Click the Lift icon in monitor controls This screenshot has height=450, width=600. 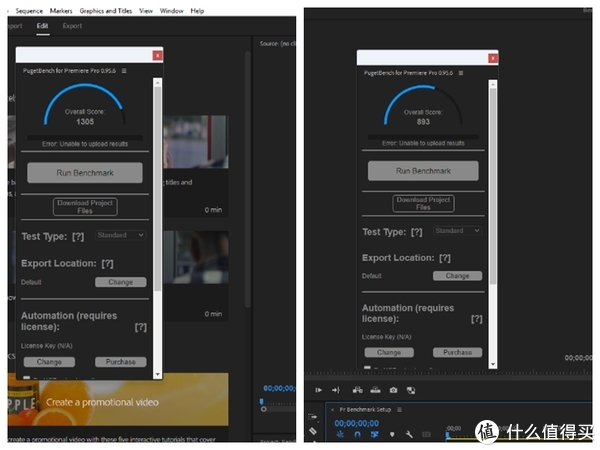(x=357, y=390)
